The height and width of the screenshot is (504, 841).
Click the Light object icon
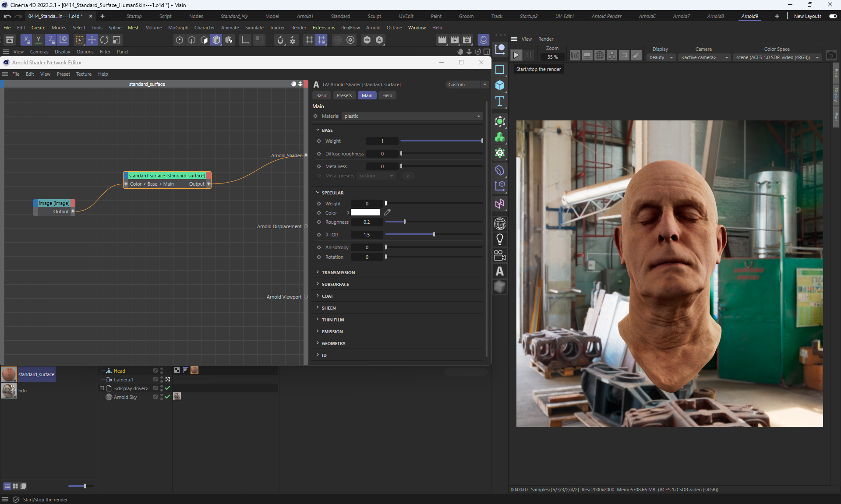pos(500,240)
